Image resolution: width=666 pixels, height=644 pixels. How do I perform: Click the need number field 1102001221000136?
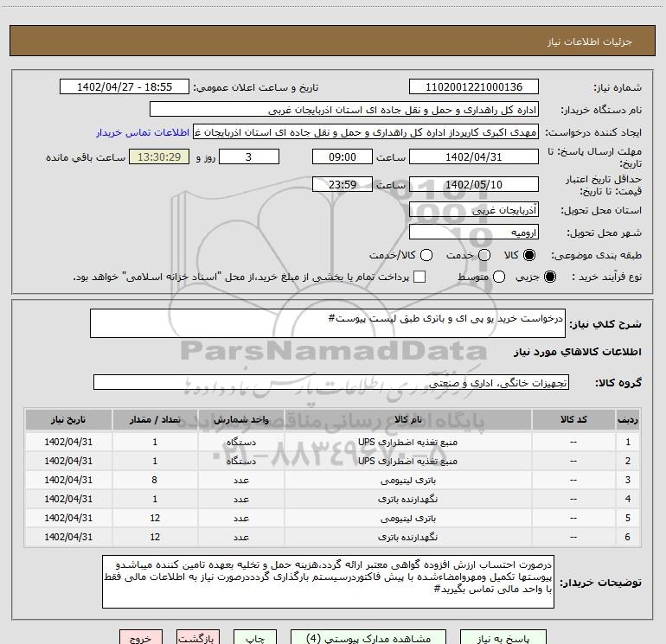474,87
